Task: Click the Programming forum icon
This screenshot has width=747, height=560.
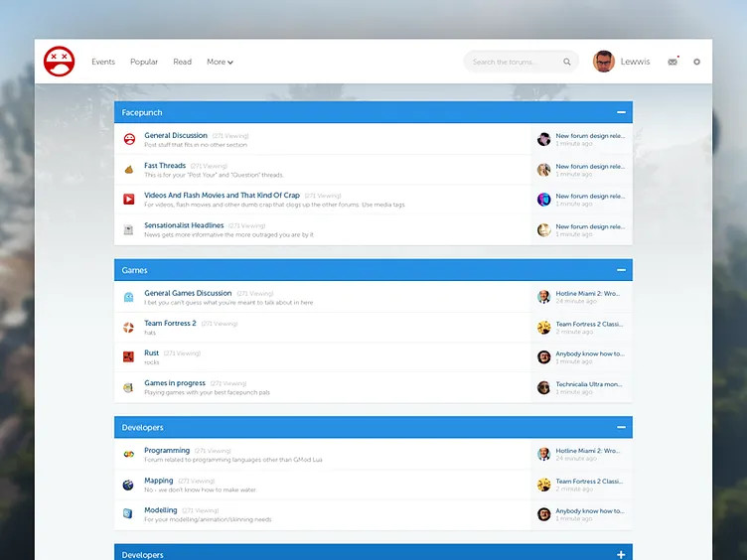Action: click(x=128, y=455)
